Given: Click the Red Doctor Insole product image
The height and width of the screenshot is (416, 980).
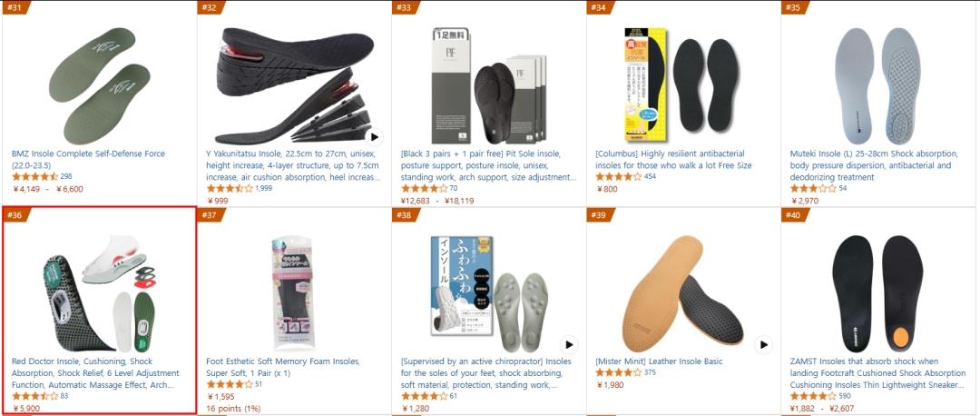Looking at the screenshot, I should coord(99,292).
